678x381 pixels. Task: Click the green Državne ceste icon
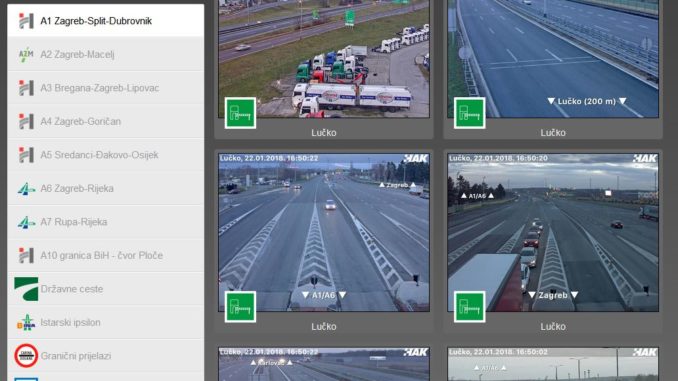pyautogui.click(x=26, y=289)
